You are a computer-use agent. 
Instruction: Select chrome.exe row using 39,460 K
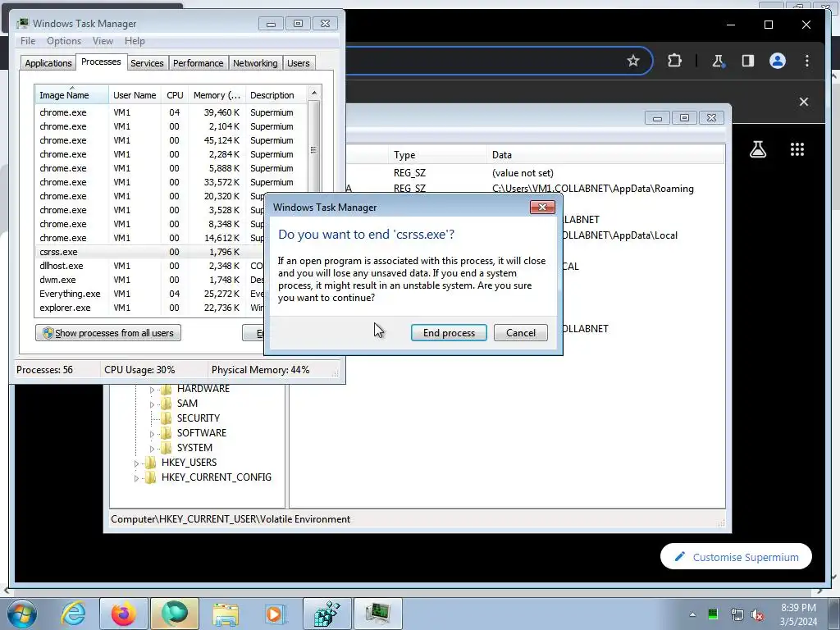click(x=171, y=112)
